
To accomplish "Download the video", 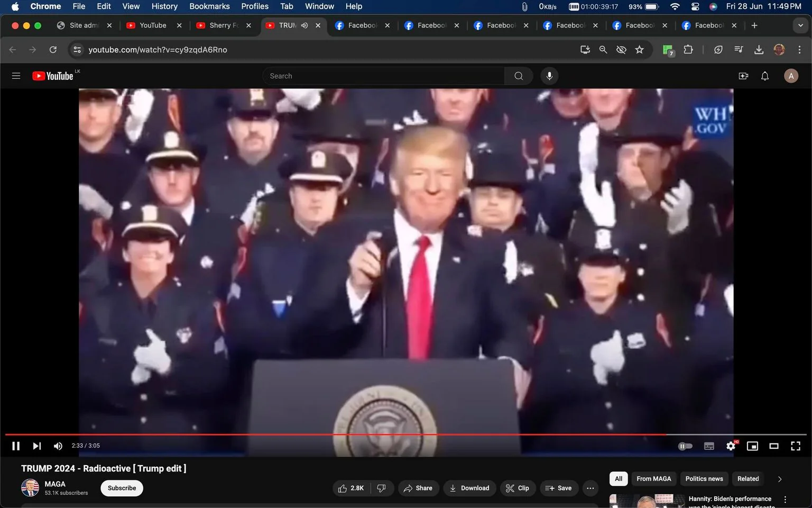I will pyautogui.click(x=469, y=488).
